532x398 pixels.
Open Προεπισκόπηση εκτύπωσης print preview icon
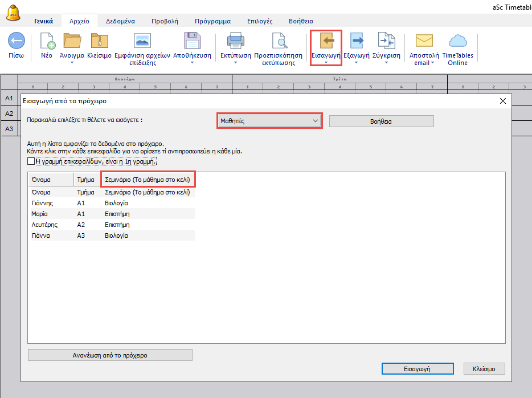pos(279,42)
